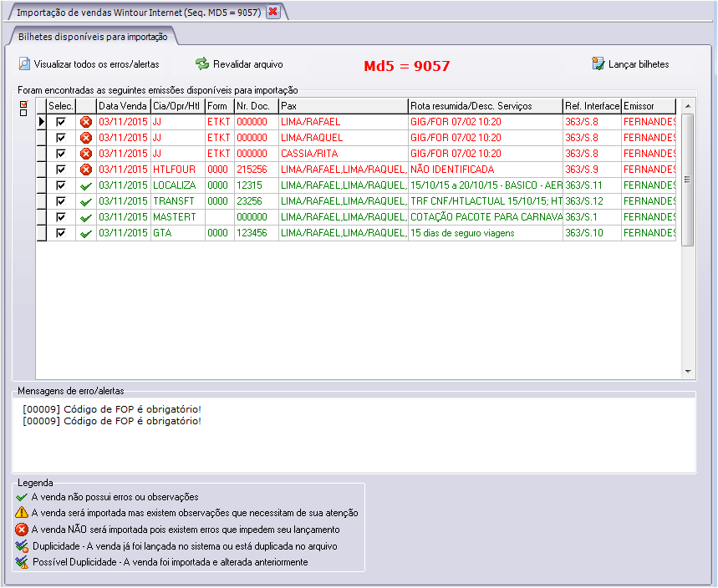Viewport: 718px width, 588px height.
Task: Click the deselect-all empty box icon
Action: tap(23, 113)
